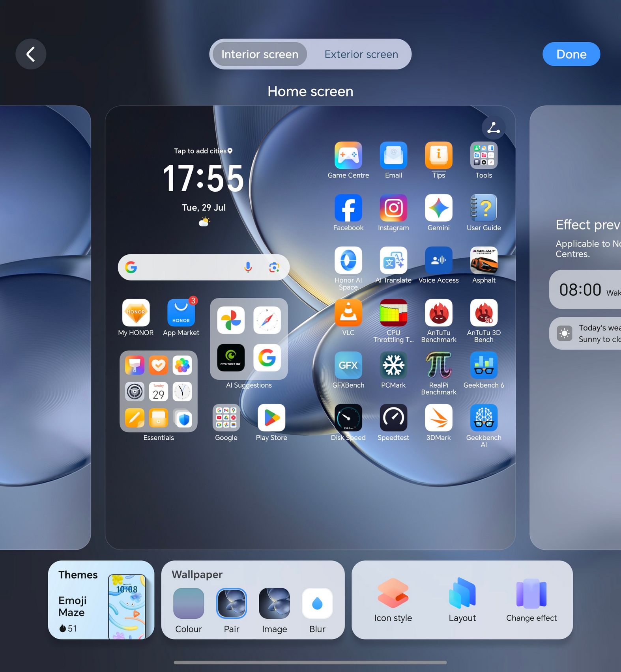This screenshot has height=672, width=621.
Task: Select the Image wallpaper option
Action: [275, 603]
